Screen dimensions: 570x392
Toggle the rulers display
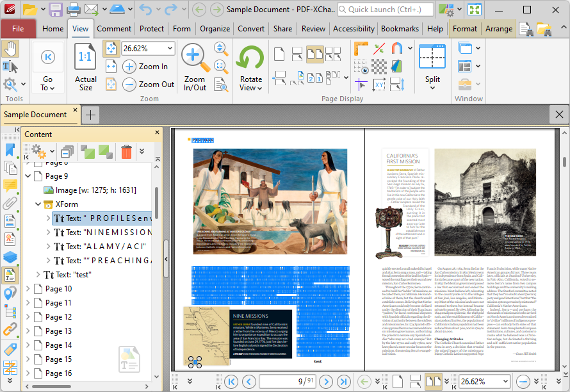(x=361, y=49)
